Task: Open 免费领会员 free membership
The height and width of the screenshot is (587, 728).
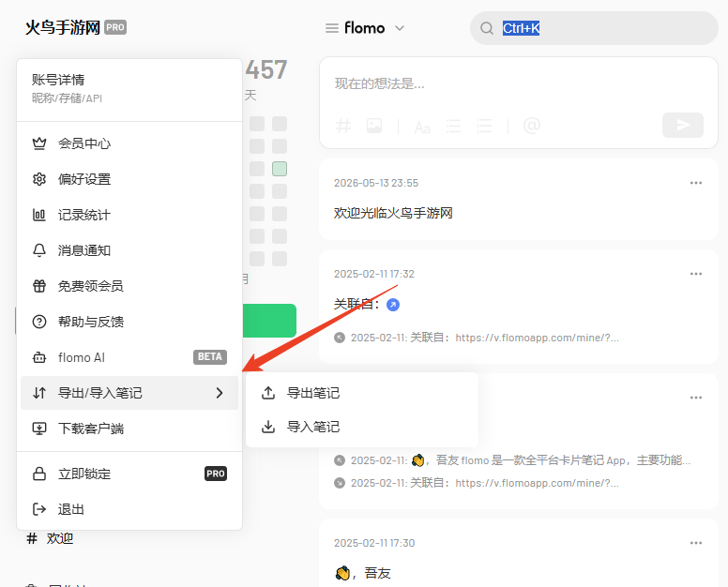Action: [129, 286]
